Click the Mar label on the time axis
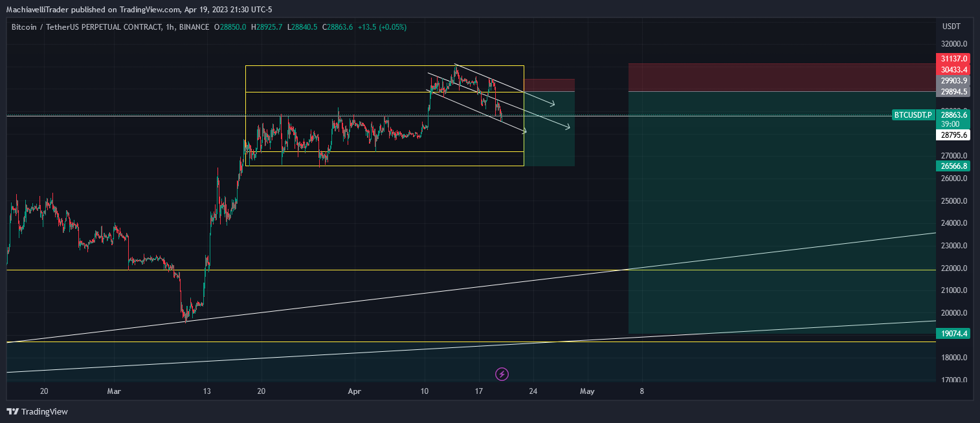This screenshot has height=423, width=980. [114, 391]
